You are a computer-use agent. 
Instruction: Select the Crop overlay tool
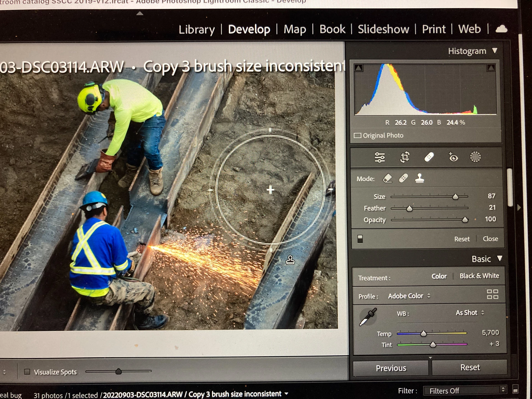tap(405, 157)
